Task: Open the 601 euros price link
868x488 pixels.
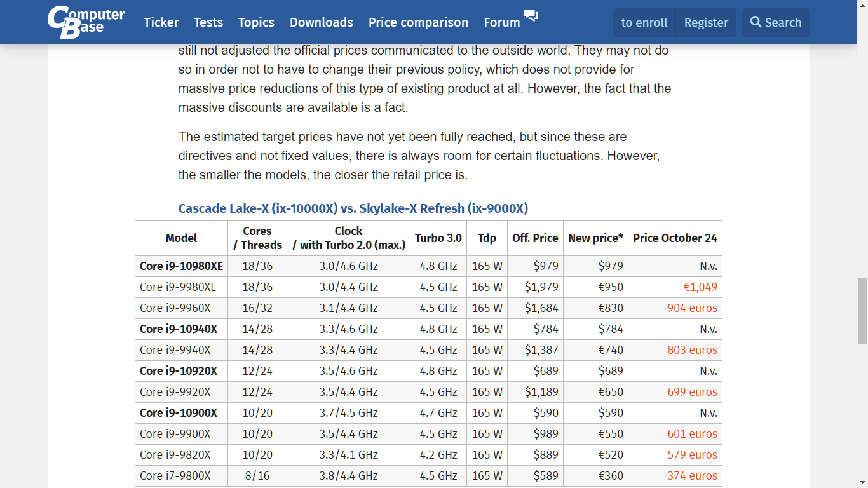Action: [692, 434]
